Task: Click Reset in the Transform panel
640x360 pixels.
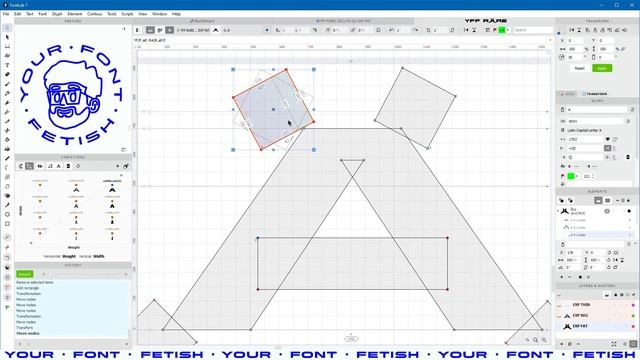Action: coord(580,68)
